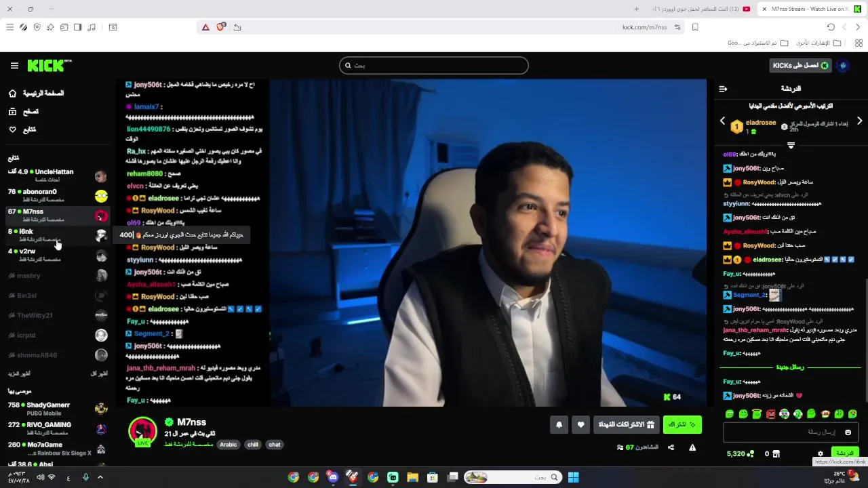This screenshot has width=868, height=488.
Task: Open RIVO_GAMING recommended channel
Action: pos(58,428)
